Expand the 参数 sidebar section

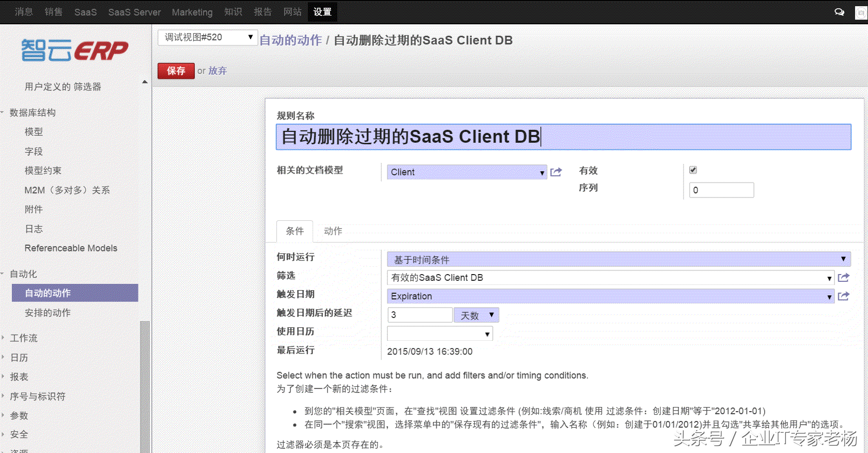point(19,416)
